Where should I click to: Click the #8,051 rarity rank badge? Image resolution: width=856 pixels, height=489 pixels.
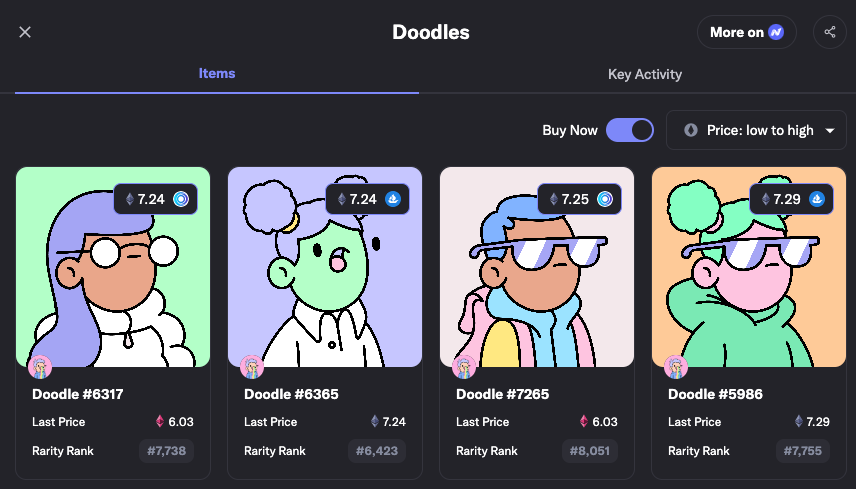click(590, 451)
